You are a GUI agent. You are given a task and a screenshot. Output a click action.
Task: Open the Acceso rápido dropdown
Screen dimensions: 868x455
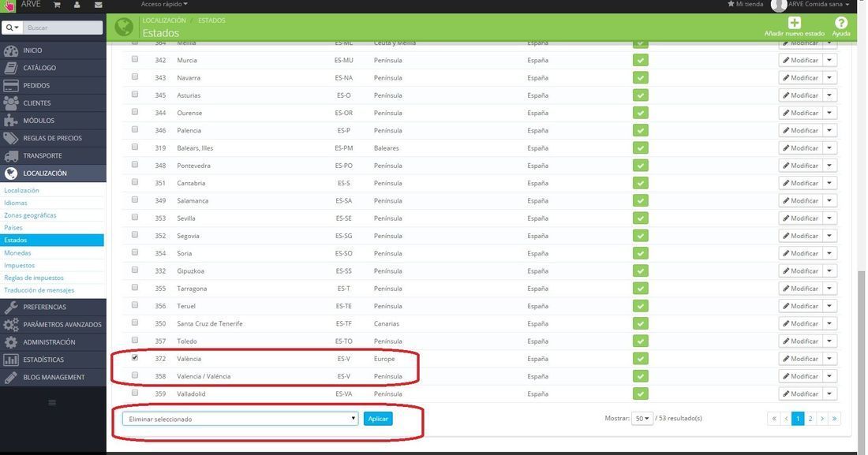(164, 5)
